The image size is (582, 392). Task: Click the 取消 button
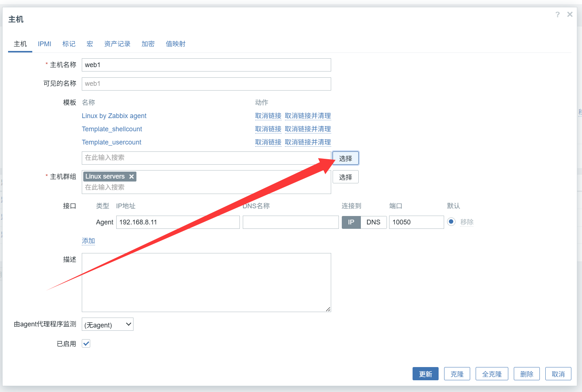tap(558, 374)
